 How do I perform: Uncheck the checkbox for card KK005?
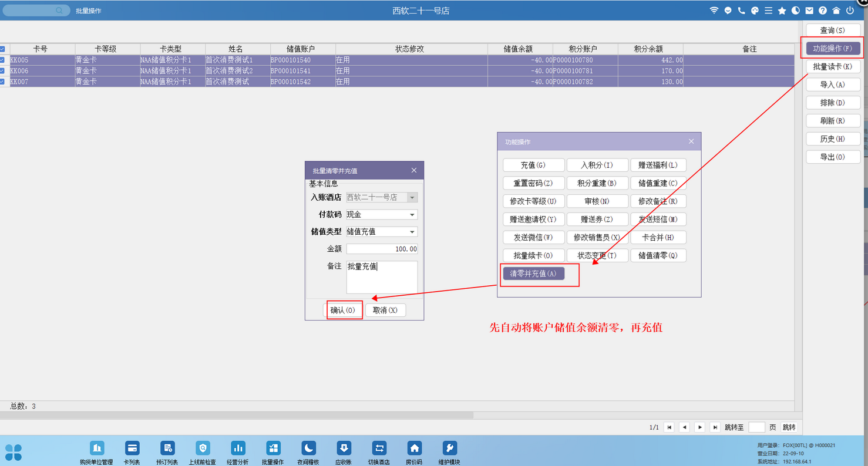point(2,60)
